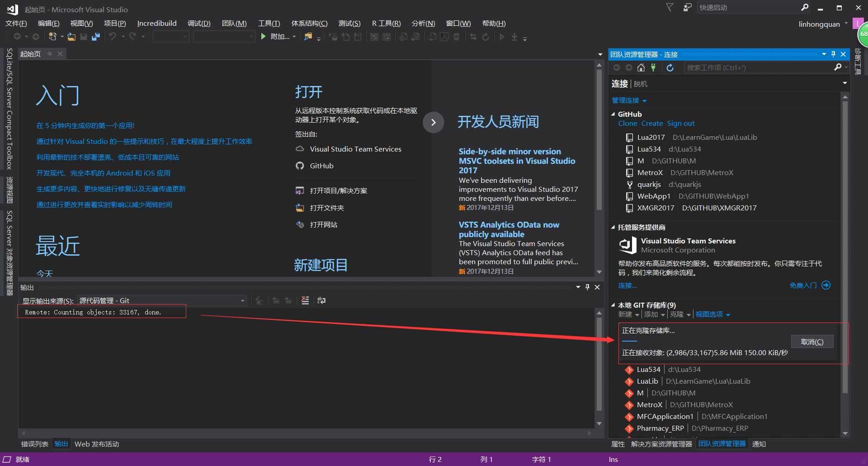Toggle auto-hide pin on Team Explorer panel
868x466 pixels.
point(833,54)
